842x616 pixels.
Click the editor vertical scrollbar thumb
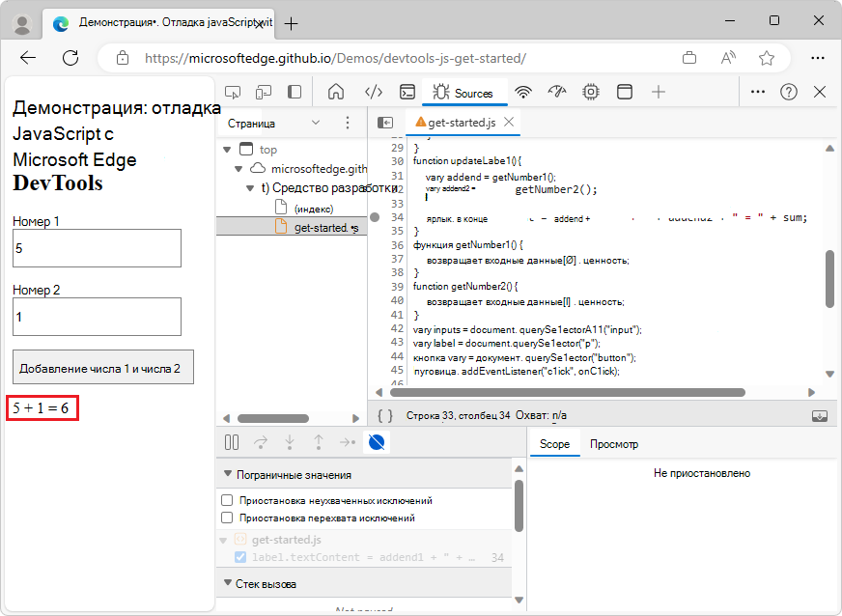tap(829, 279)
